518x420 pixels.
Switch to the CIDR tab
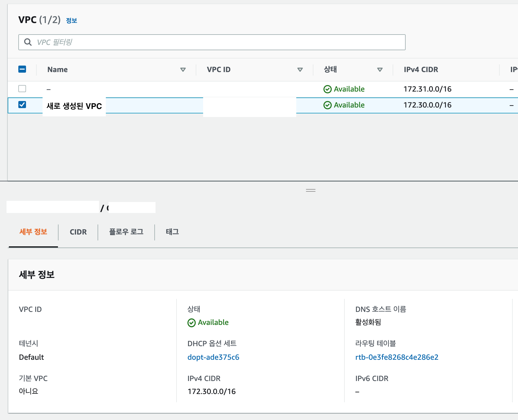pos(78,232)
